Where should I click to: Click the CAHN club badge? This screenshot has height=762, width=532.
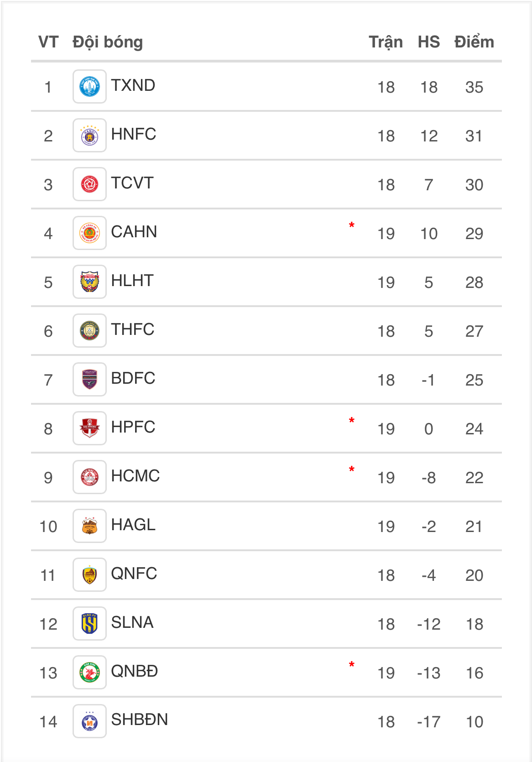click(89, 233)
